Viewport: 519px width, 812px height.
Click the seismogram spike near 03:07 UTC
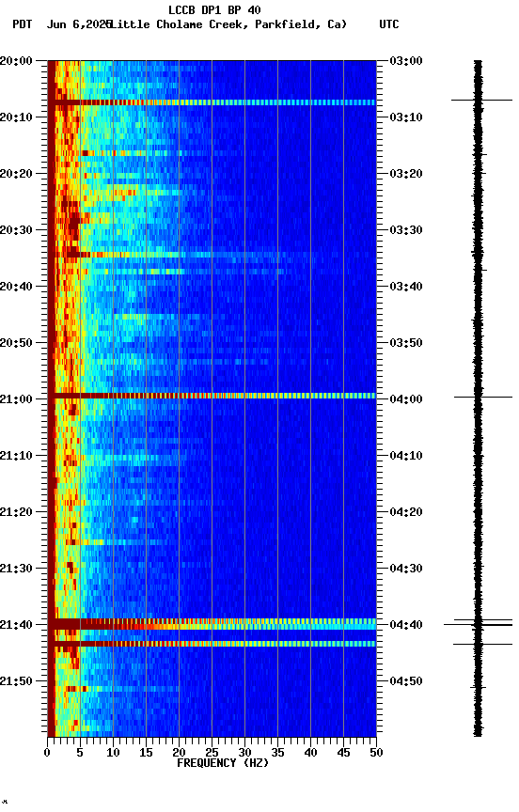click(481, 100)
